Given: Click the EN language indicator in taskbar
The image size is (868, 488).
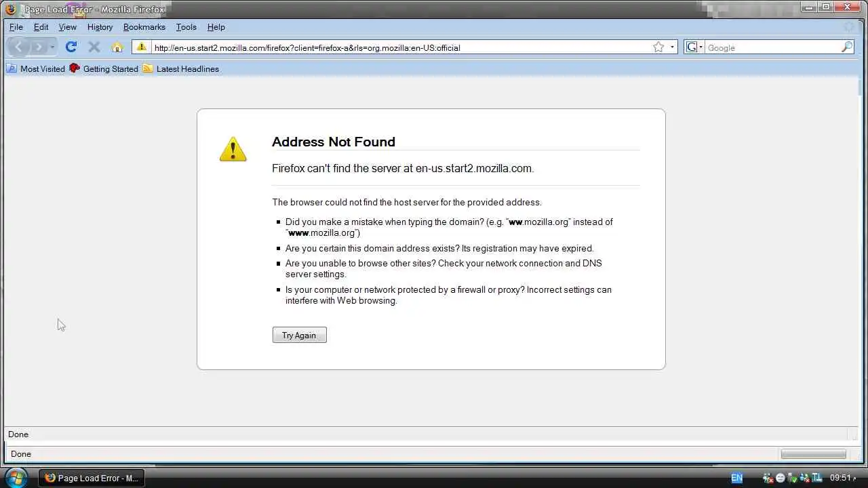Looking at the screenshot, I should (x=736, y=478).
